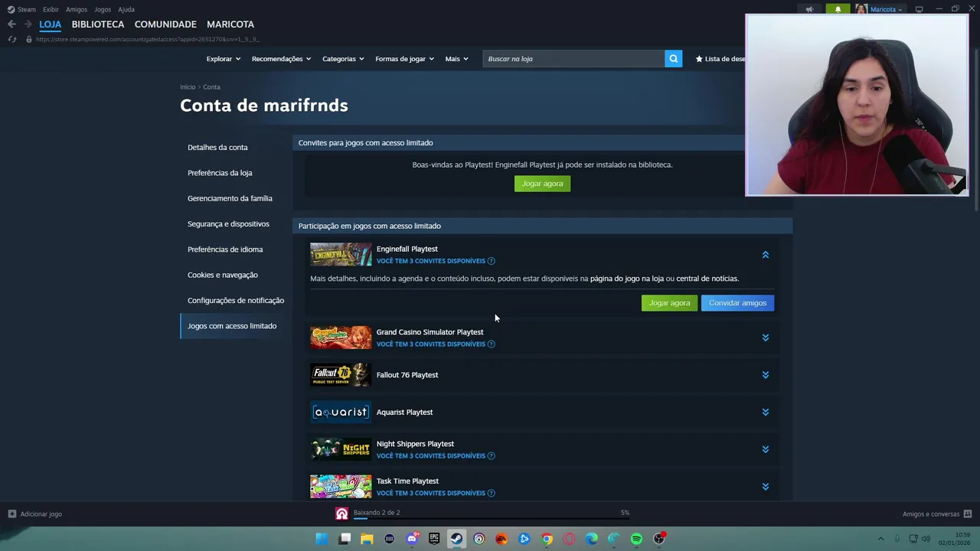Open the Formas de jogar dropdown

pos(404,59)
